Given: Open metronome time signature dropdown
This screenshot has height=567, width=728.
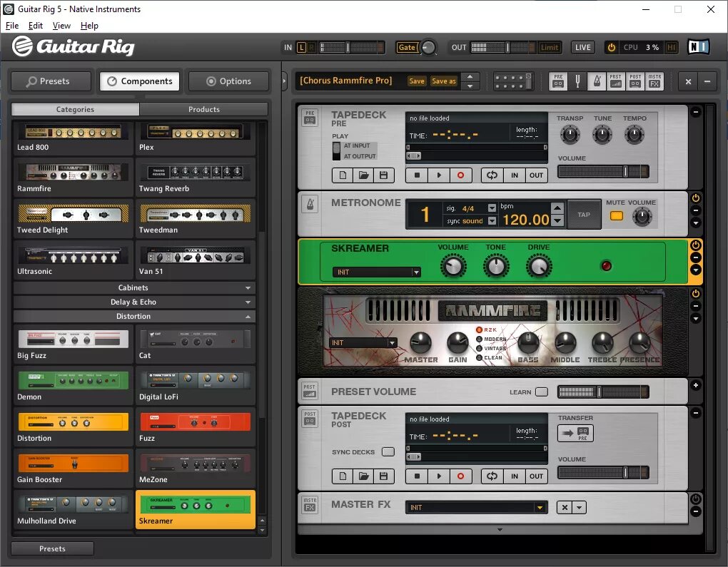Looking at the screenshot, I should coord(492,208).
